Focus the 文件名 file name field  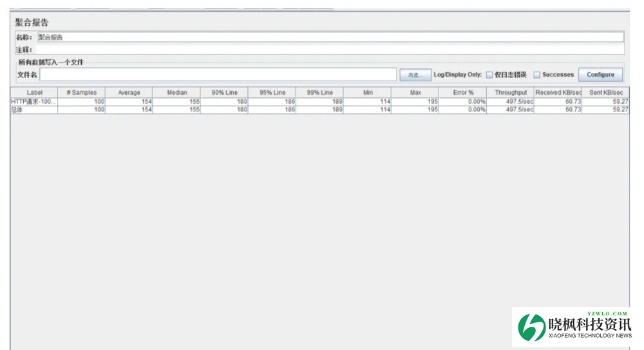tap(218, 75)
